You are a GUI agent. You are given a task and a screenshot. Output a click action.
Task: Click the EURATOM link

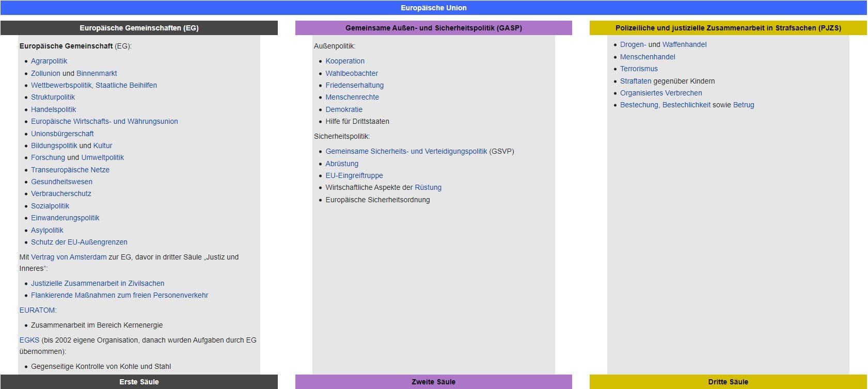37,310
